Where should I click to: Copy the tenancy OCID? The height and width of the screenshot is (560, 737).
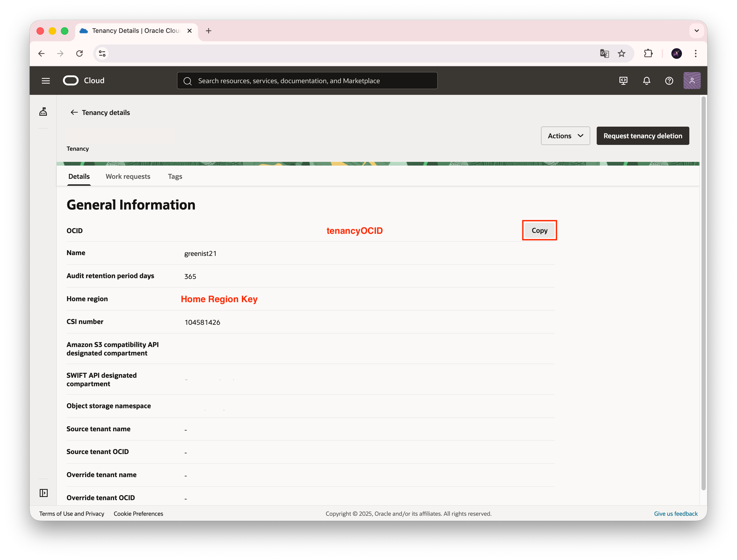pyautogui.click(x=539, y=230)
